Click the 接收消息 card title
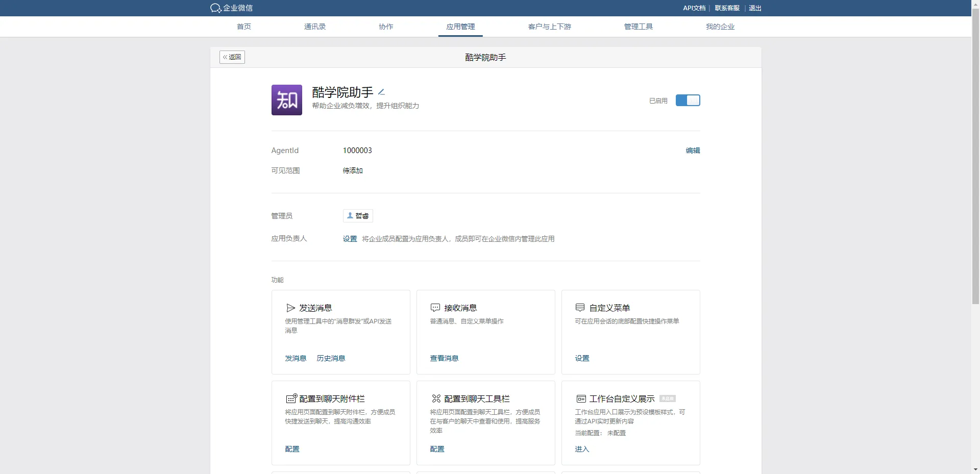Image resolution: width=980 pixels, height=474 pixels. coord(460,308)
